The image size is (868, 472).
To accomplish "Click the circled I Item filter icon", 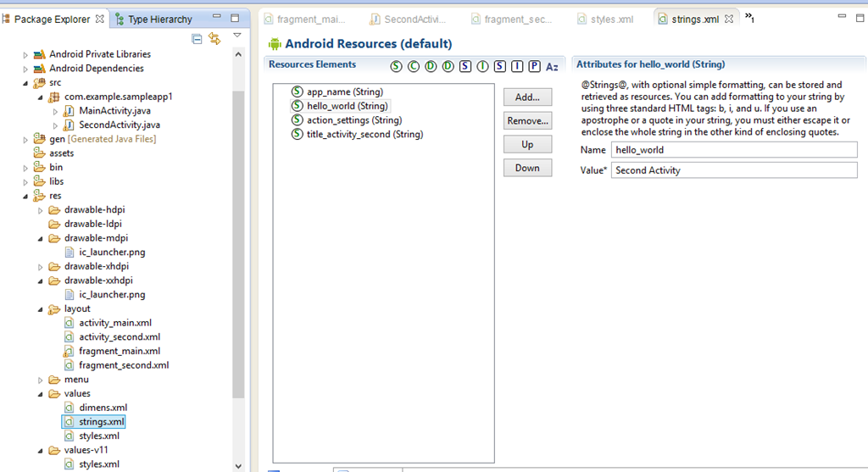I will [x=482, y=66].
